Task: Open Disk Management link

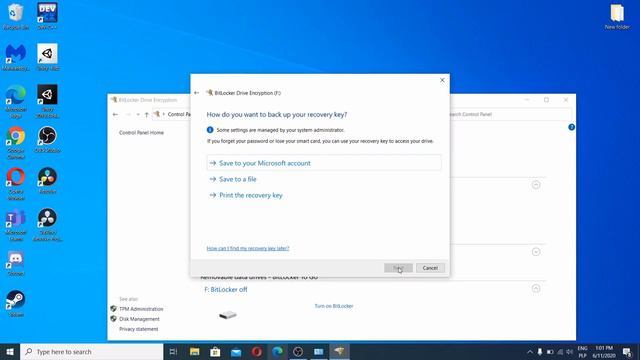Action: click(139, 319)
